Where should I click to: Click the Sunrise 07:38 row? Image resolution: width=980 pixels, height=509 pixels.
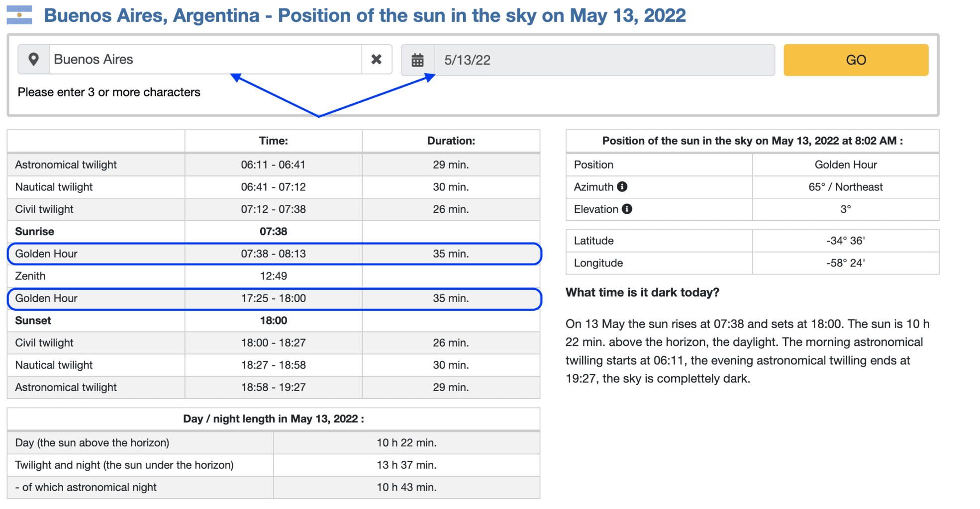[274, 232]
